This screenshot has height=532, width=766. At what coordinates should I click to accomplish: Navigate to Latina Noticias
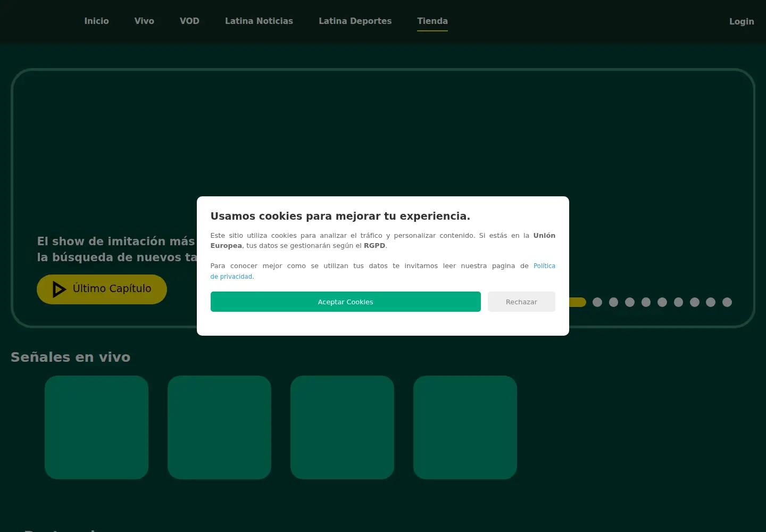click(259, 21)
